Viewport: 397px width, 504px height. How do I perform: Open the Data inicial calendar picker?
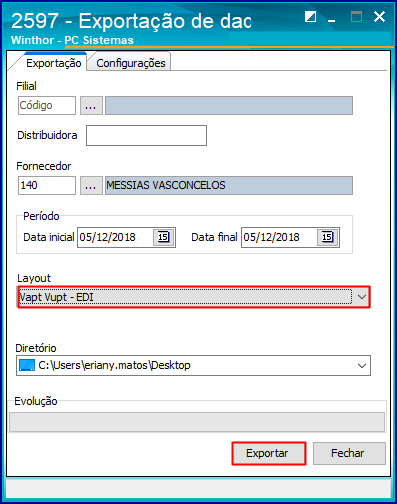(163, 237)
